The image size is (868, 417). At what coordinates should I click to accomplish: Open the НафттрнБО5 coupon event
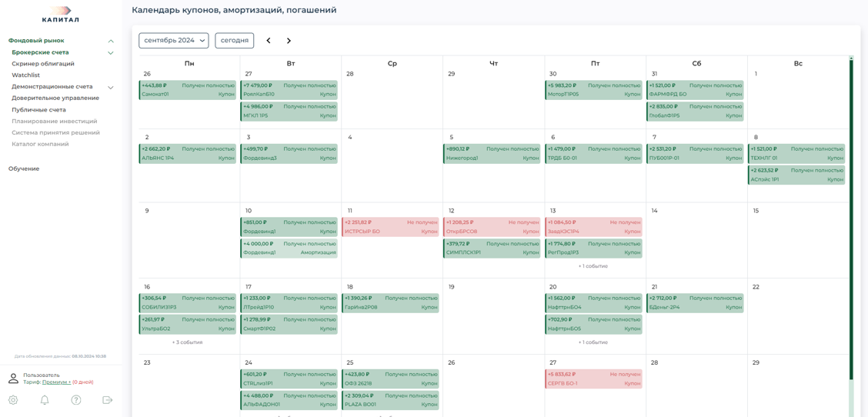point(593,324)
